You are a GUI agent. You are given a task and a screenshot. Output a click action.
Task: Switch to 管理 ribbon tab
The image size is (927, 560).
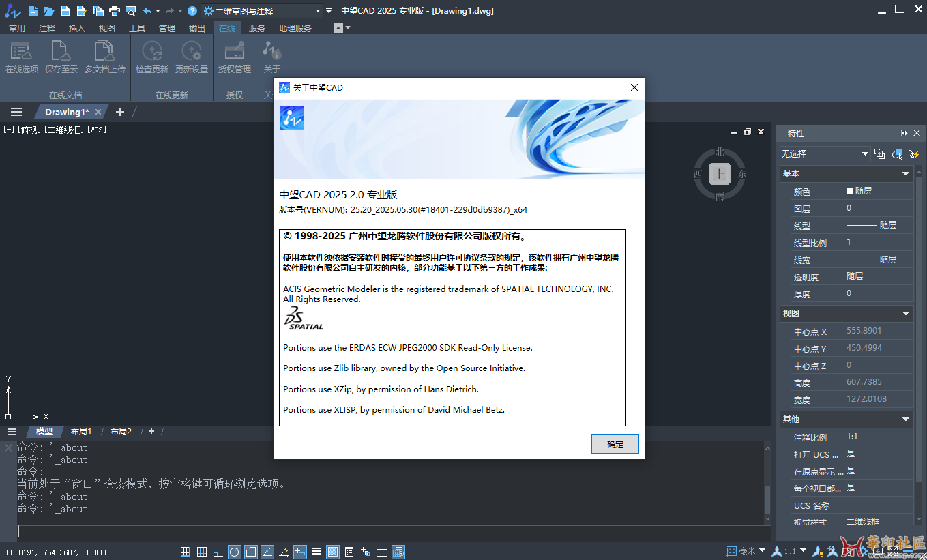[167, 28]
